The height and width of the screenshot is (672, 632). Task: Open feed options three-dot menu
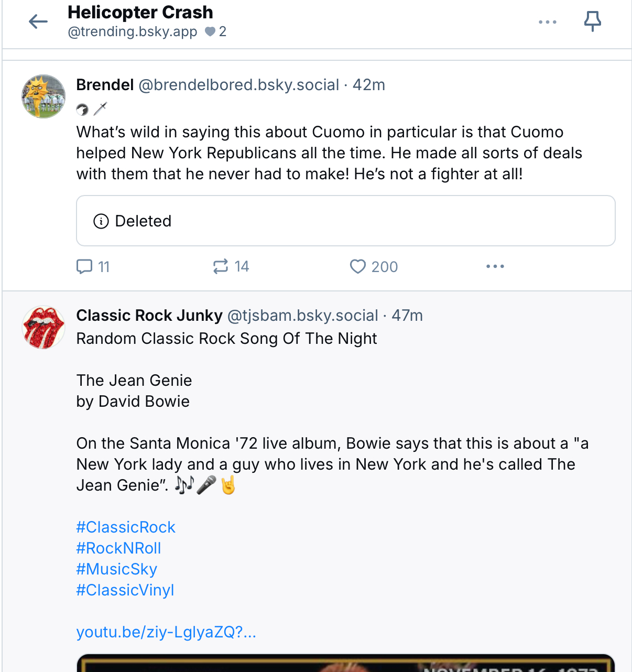pos(547,22)
